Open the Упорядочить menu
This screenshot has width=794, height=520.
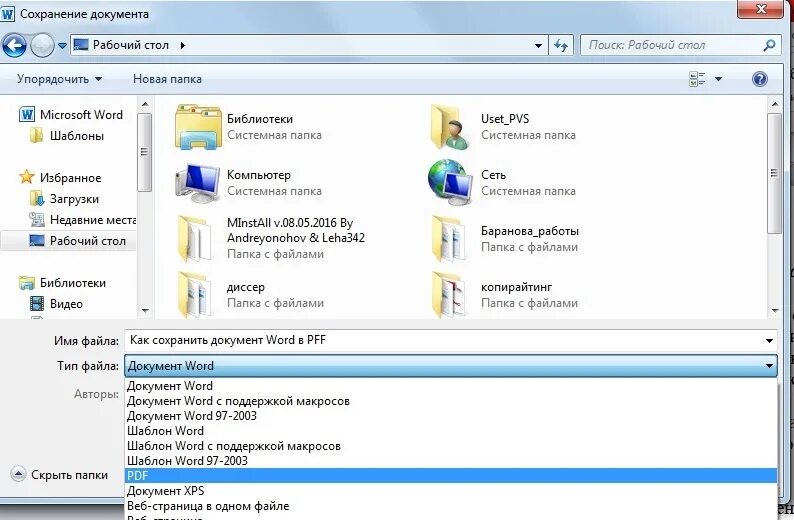(x=59, y=79)
